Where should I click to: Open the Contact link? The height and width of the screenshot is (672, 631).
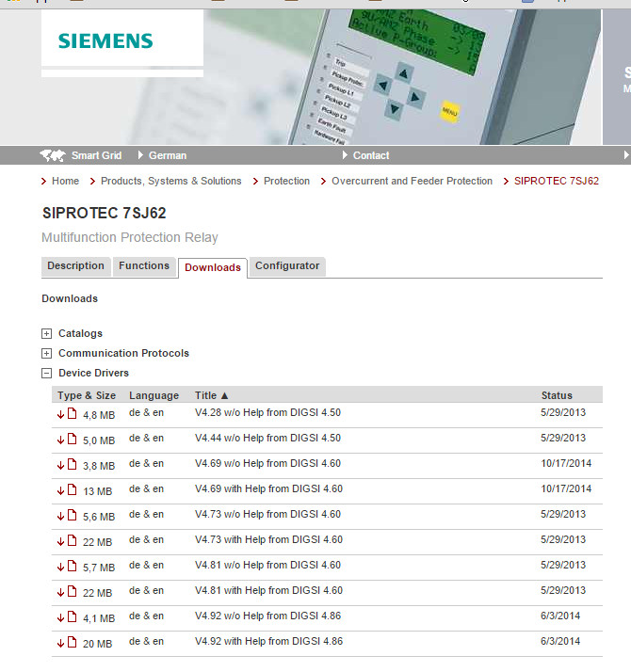371,155
